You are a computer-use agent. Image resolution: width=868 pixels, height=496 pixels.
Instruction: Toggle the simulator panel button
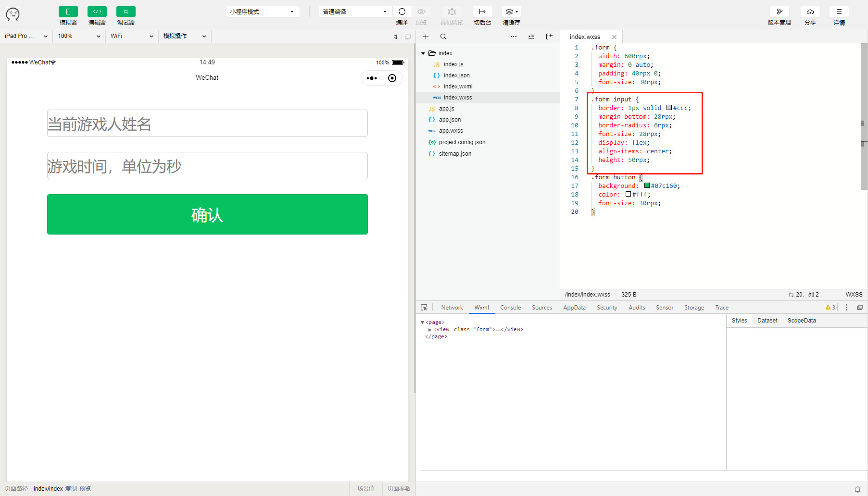coord(68,12)
